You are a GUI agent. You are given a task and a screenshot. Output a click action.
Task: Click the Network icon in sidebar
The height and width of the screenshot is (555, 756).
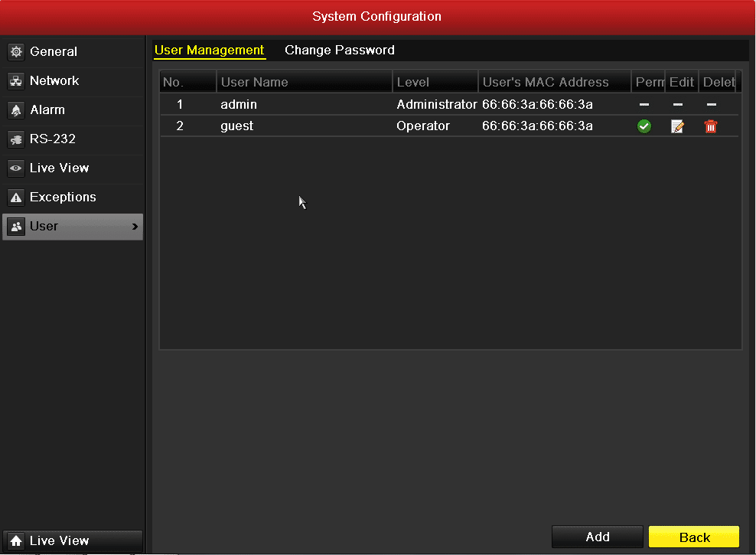(16, 80)
